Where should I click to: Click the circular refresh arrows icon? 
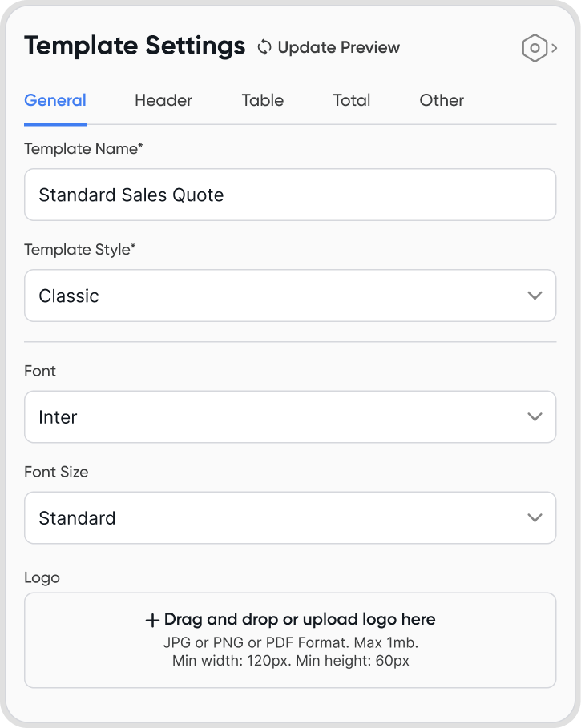point(264,48)
